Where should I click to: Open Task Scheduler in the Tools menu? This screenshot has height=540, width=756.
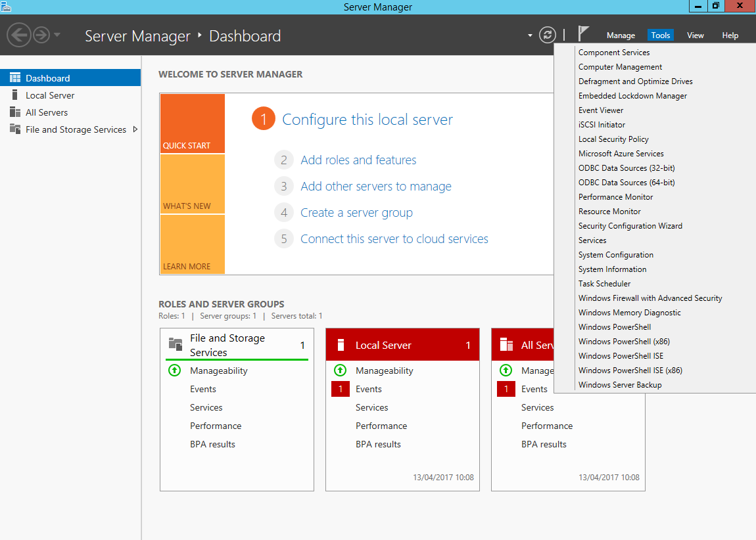click(x=604, y=284)
